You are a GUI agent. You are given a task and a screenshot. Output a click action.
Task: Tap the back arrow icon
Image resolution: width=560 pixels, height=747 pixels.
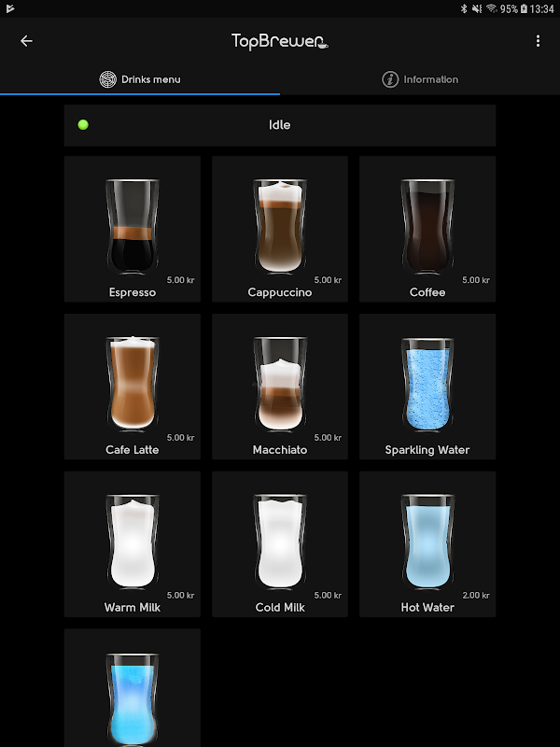click(x=26, y=41)
